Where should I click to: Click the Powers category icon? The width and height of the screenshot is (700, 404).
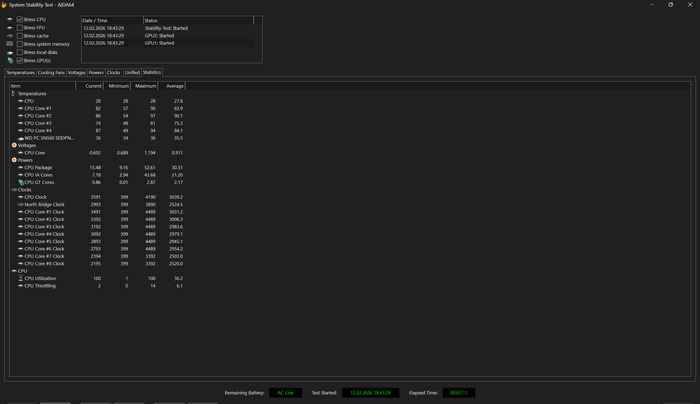tap(15, 160)
